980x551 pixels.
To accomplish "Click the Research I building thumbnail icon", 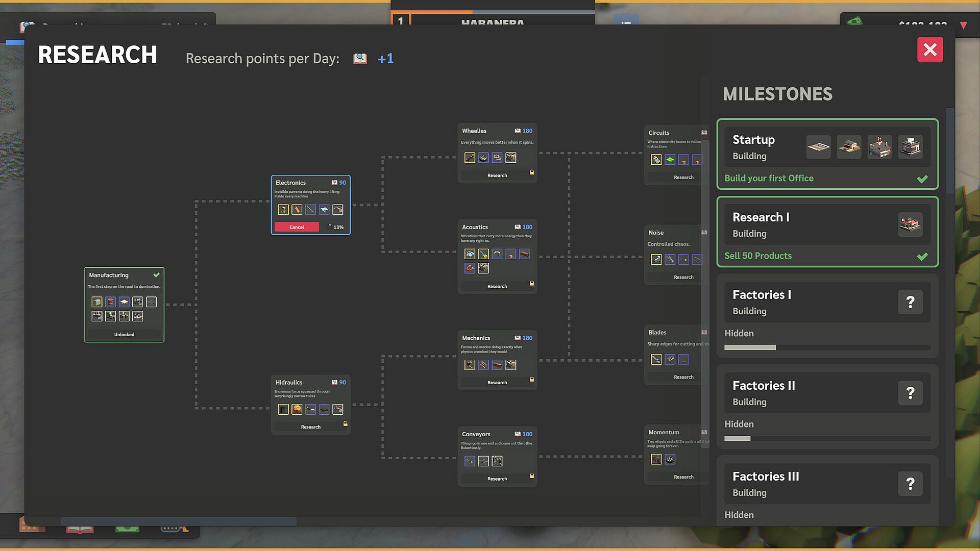I will pyautogui.click(x=910, y=224).
